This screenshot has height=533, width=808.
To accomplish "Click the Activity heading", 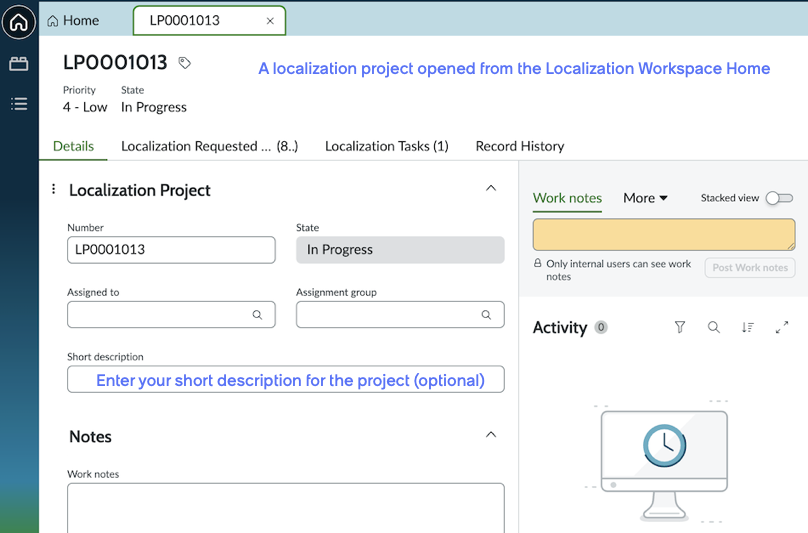I will point(560,328).
